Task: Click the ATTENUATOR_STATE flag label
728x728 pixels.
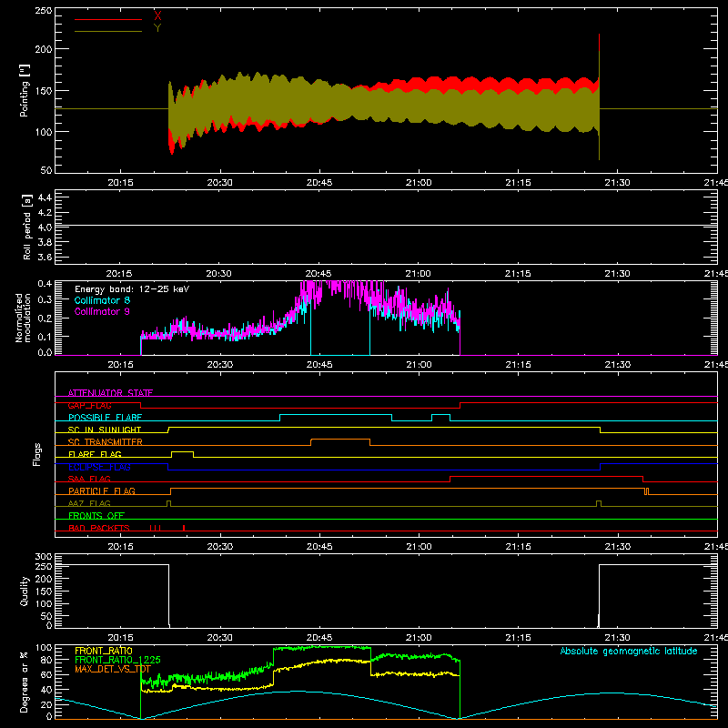Action: pos(110,393)
